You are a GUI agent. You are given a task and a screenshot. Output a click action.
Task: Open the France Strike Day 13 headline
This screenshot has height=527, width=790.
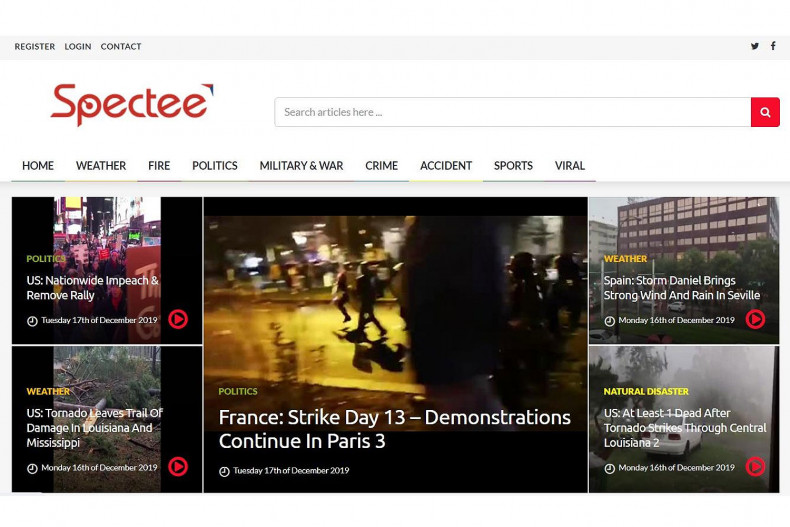coord(394,428)
